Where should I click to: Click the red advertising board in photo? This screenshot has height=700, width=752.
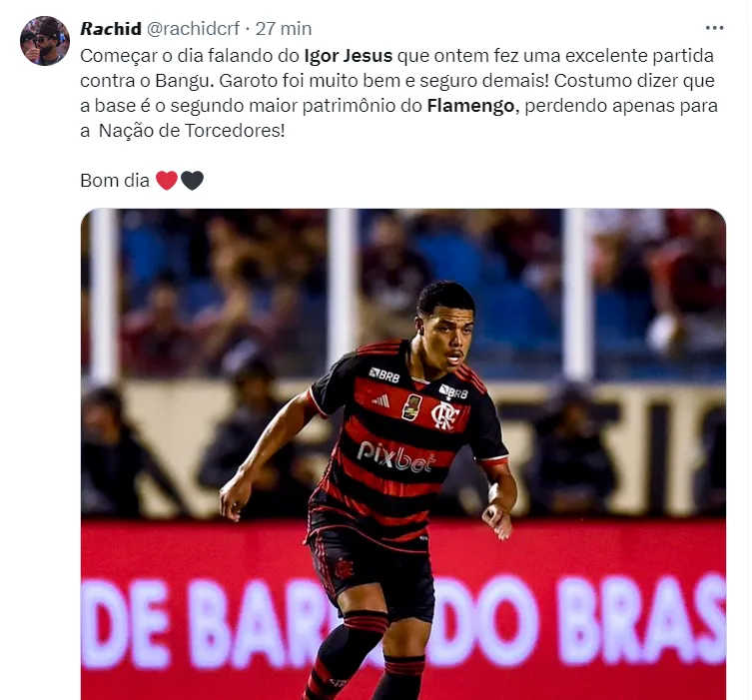pos(402,609)
